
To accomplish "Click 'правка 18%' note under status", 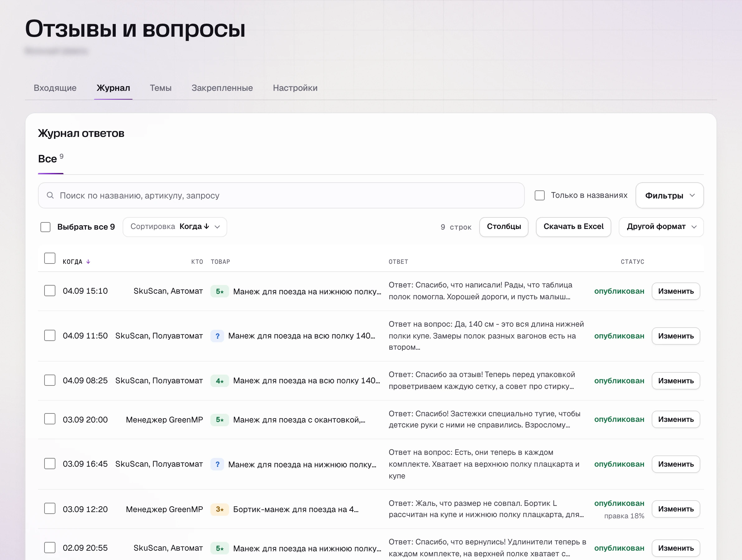I will click(x=624, y=516).
